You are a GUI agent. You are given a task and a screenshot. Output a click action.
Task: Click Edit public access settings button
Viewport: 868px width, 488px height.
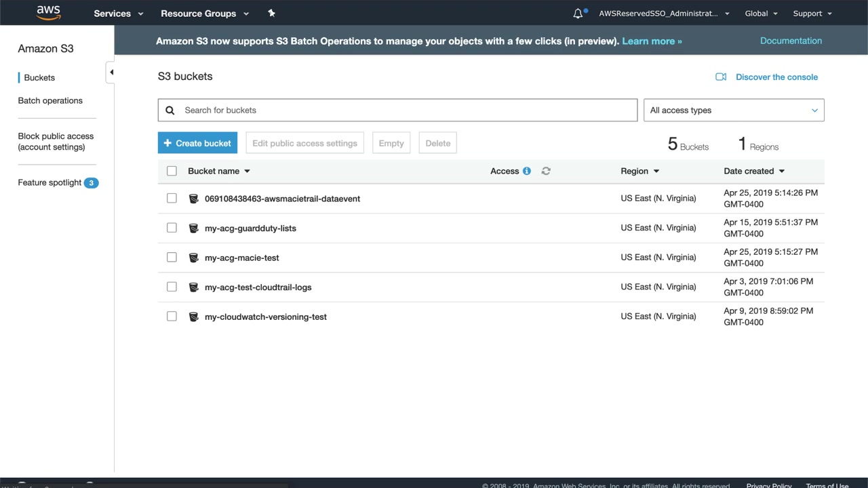click(304, 143)
